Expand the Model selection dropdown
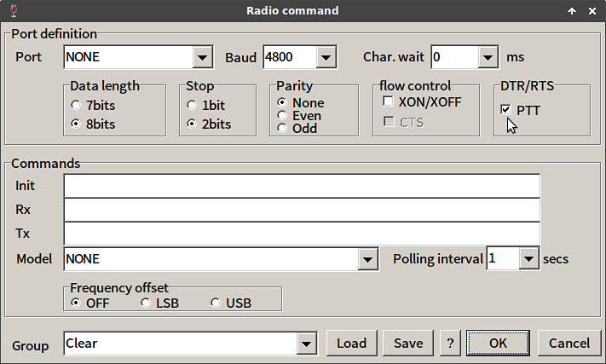 click(x=367, y=259)
